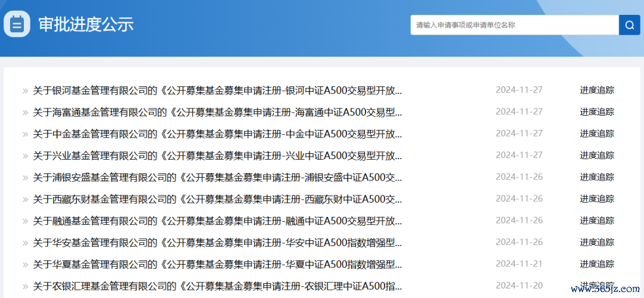The width and height of the screenshot is (644, 298).
Task: Click 进度追踪 for the 中金基金 row
Action: 597,134
